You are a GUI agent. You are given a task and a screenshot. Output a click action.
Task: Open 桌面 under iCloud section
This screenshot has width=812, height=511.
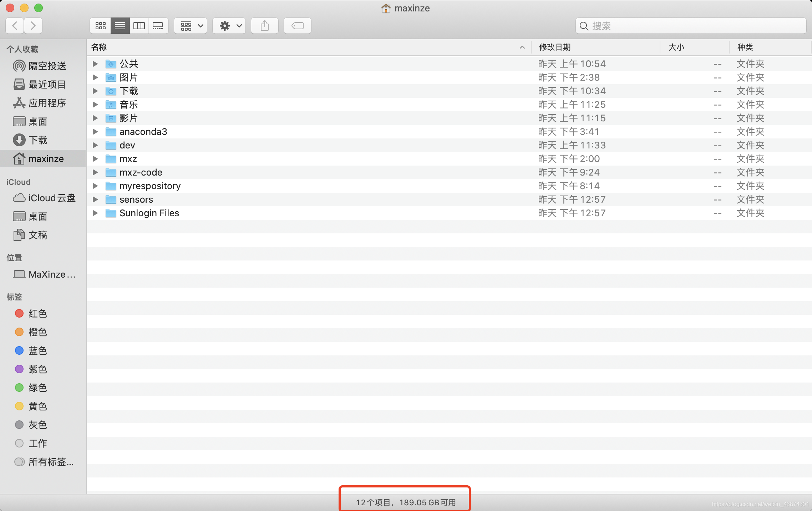coord(43,217)
